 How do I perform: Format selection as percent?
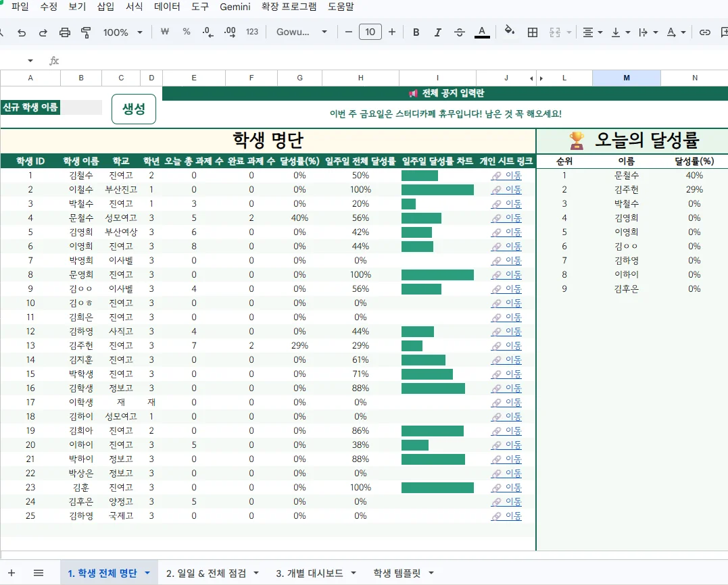pyautogui.click(x=186, y=32)
